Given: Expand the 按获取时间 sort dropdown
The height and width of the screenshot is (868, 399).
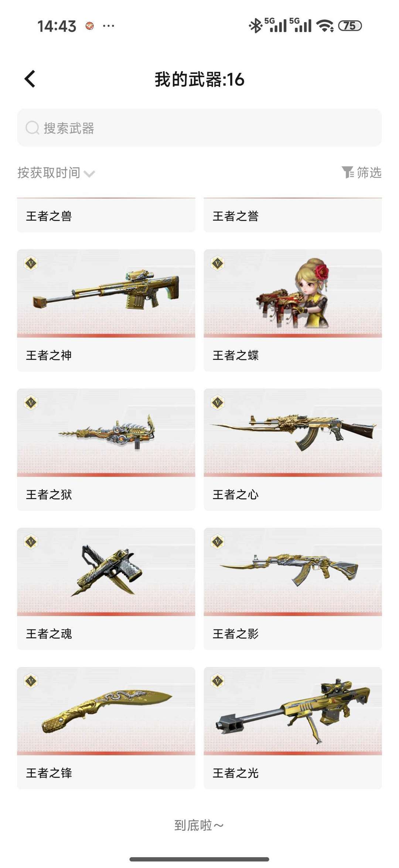Looking at the screenshot, I should [56, 172].
